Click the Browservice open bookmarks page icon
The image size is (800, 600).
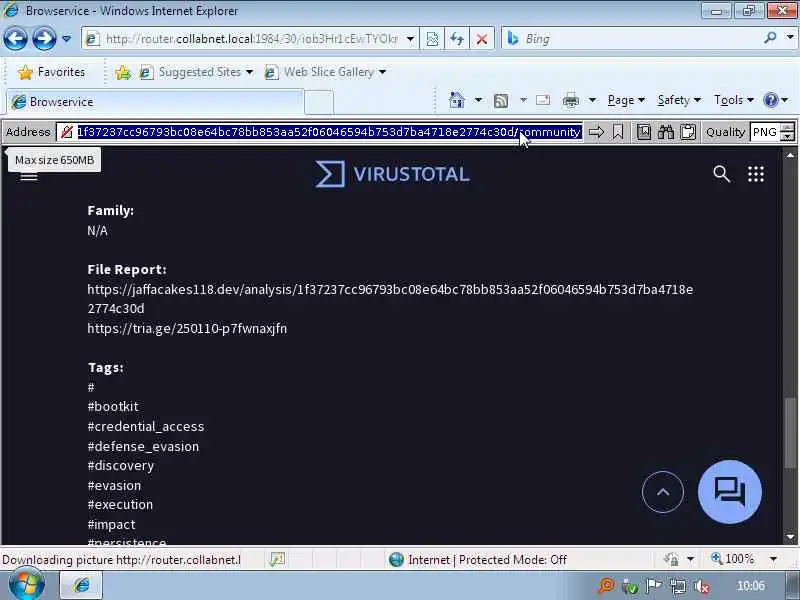click(x=644, y=132)
